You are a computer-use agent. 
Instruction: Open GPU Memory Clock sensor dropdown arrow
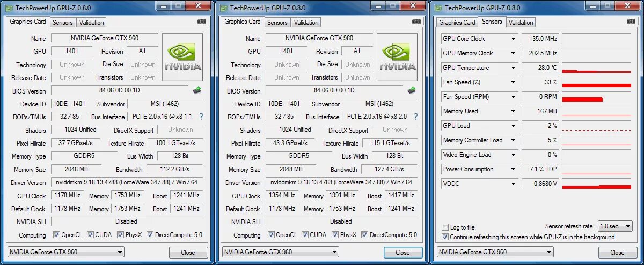coord(514,53)
